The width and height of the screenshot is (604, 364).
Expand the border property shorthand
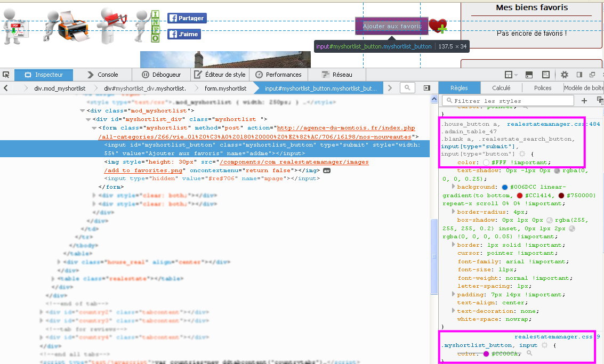click(x=453, y=245)
